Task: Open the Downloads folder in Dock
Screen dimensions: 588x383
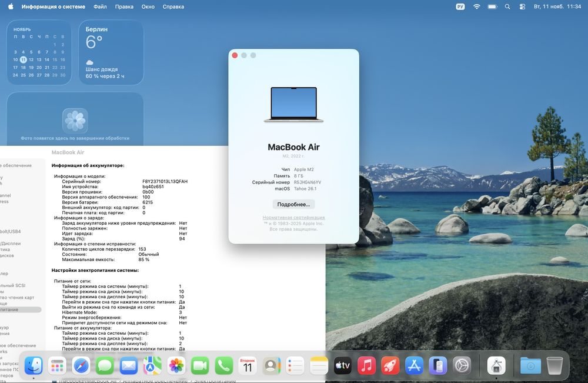Action: (x=530, y=365)
